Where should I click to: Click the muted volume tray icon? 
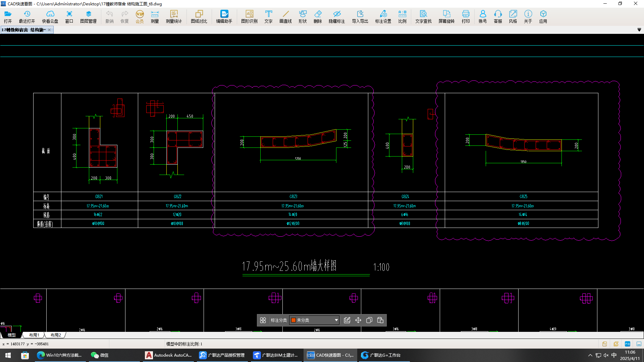click(606, 355)
